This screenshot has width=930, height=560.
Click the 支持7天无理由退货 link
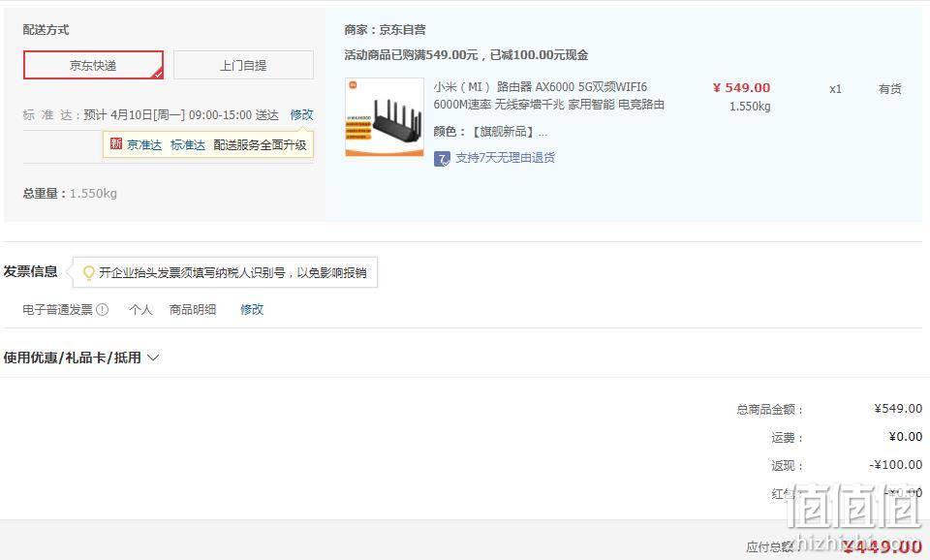pos(506,158)
